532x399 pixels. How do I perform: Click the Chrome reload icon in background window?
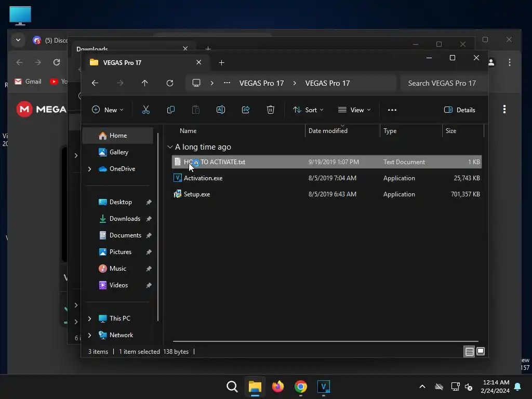coord(57,62)
